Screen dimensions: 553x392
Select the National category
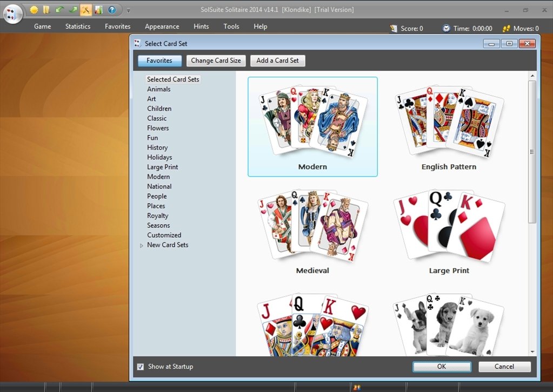point(159,186)
